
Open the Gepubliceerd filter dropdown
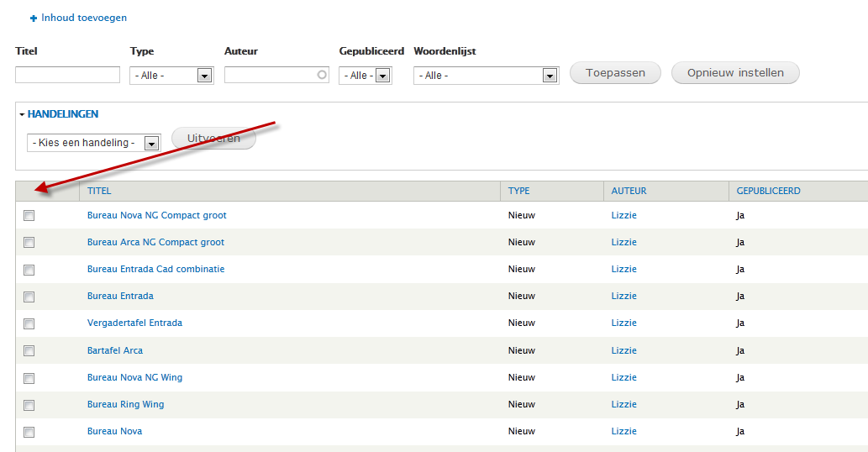pyautogui.click(x=366, y=76)
